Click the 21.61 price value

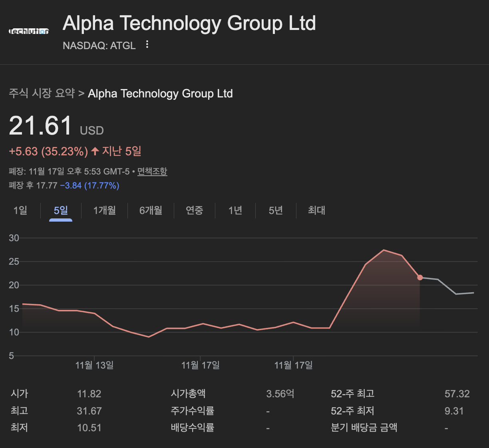click(x=40, y=126)
